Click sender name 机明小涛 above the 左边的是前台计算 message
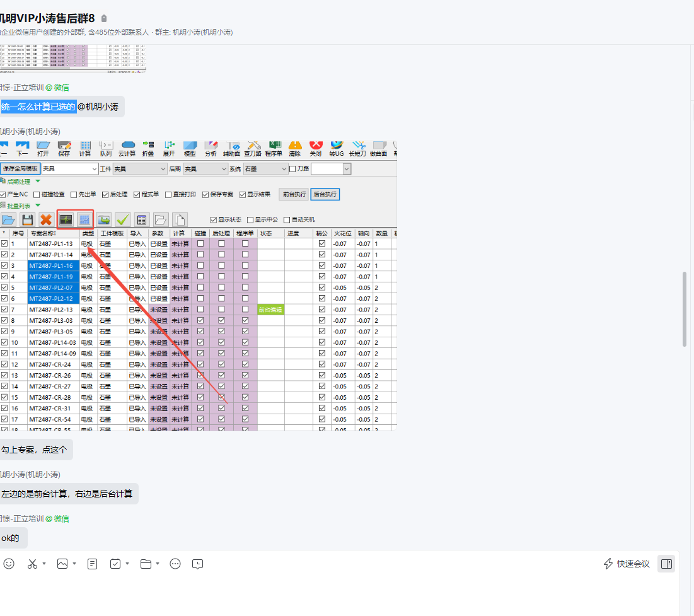The height and width of the screenshot is (616, 694). (x=30, y=474)
